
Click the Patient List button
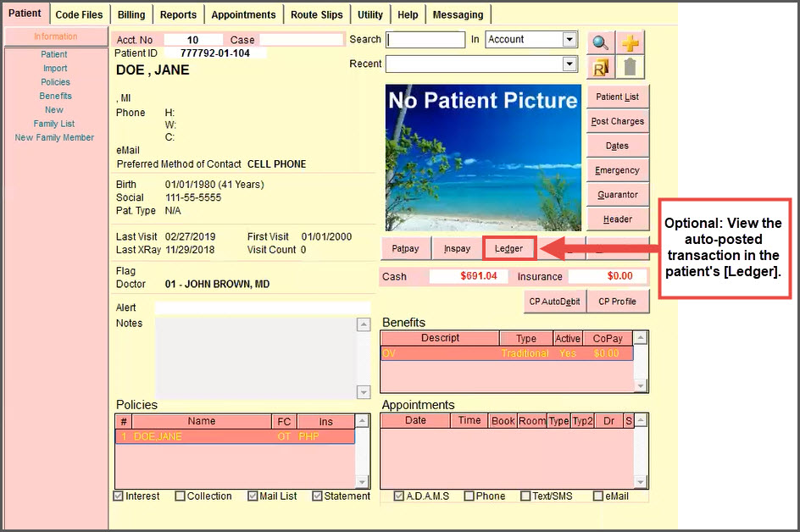tap(617, 97)
